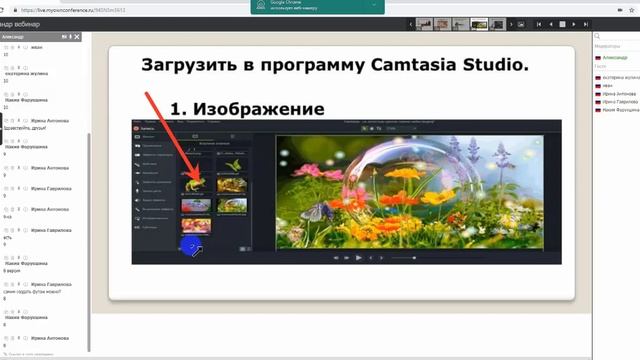Select Наиля Фарущина in participants list

point(617,110)
